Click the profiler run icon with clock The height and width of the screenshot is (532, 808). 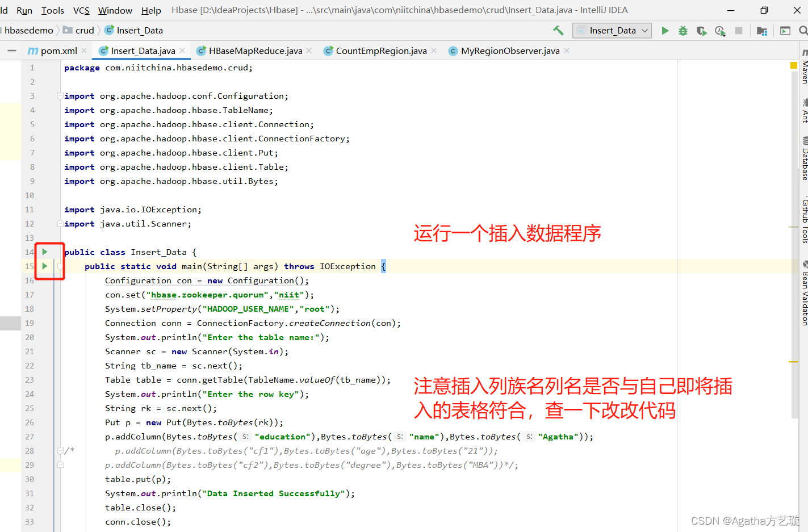[720, 31]
